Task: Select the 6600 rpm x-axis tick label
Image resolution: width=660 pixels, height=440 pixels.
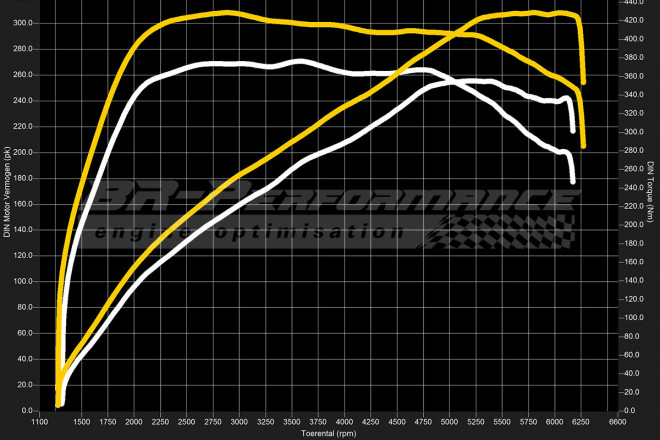Action: click(x=619, y=422)
